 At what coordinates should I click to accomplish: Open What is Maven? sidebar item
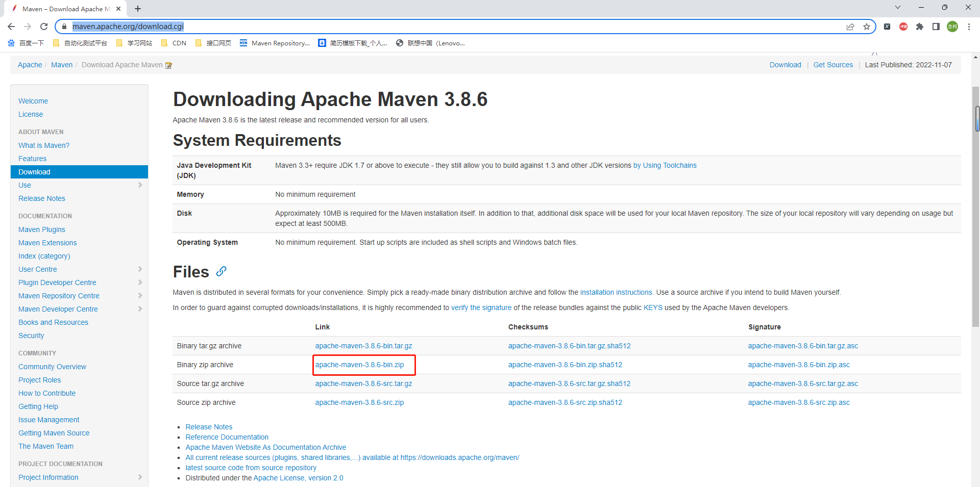pyautogui.click(x=44, y=145)
